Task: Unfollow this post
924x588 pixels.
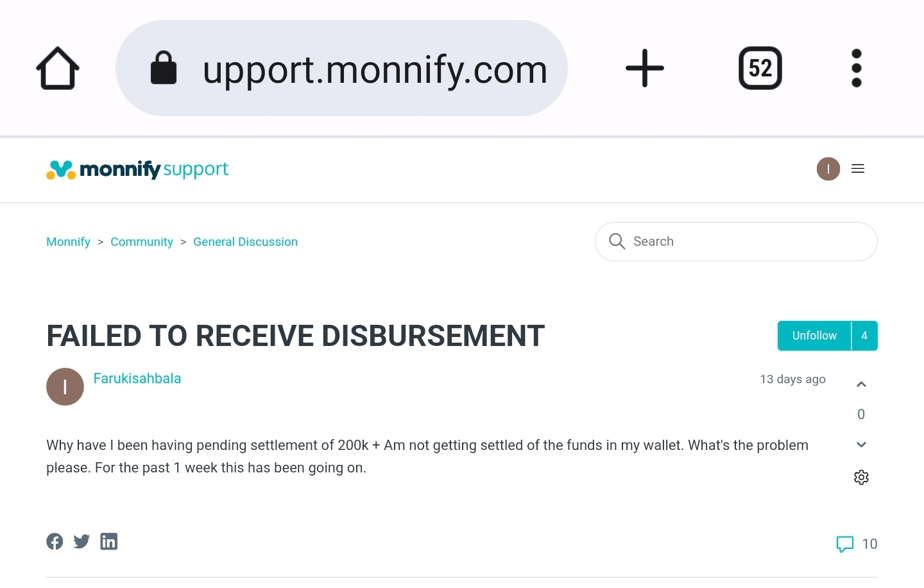Action: click(x=814, y=336)
